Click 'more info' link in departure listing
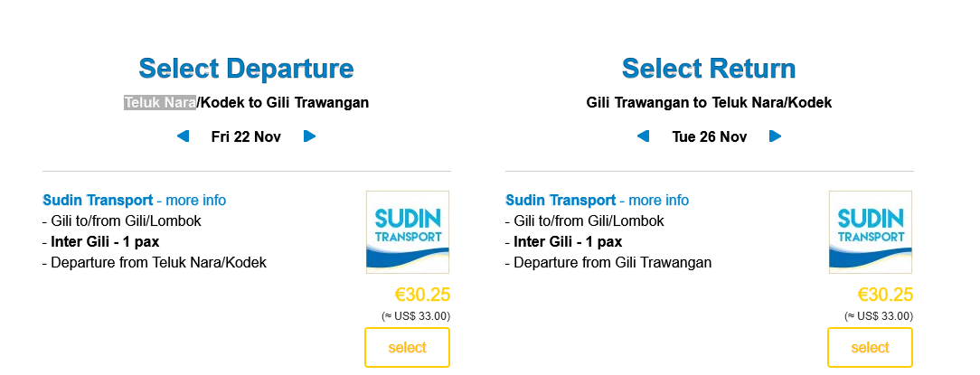980x375 pixels. point(196,200)
